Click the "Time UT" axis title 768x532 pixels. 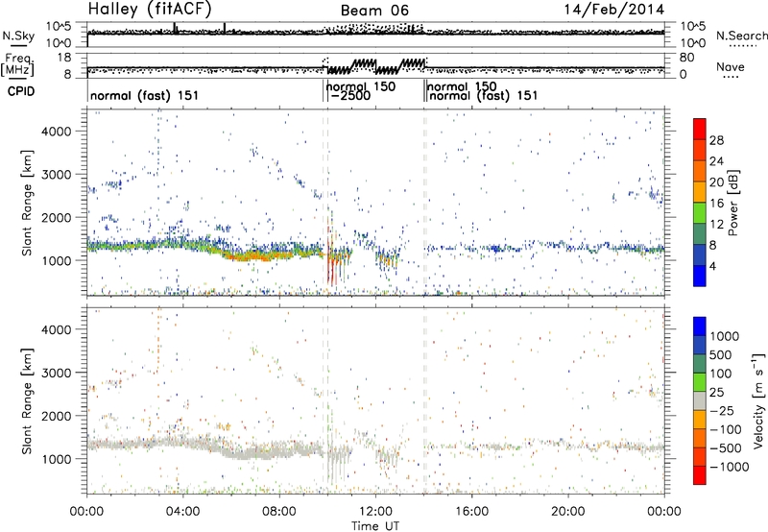coord(375,526)
